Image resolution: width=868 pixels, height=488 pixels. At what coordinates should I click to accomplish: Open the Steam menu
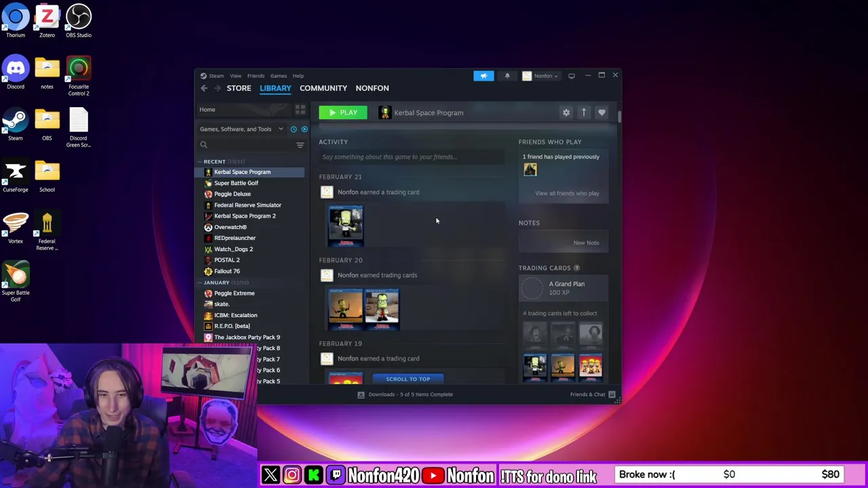[x=216, y=76]
